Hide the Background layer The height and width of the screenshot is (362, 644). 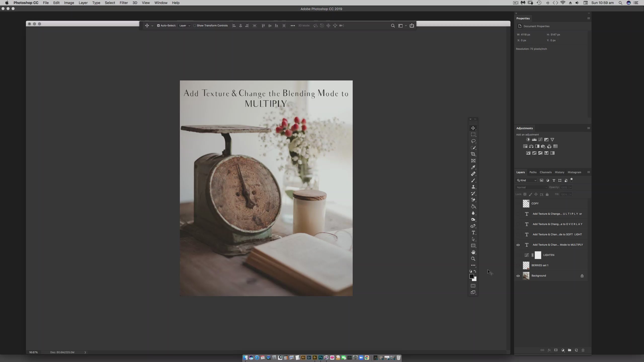tap(518, 276)
